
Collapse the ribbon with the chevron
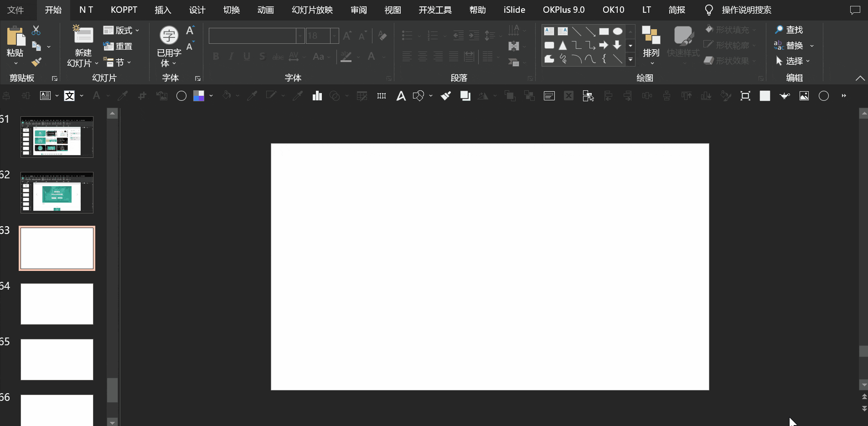coord(860,78)
